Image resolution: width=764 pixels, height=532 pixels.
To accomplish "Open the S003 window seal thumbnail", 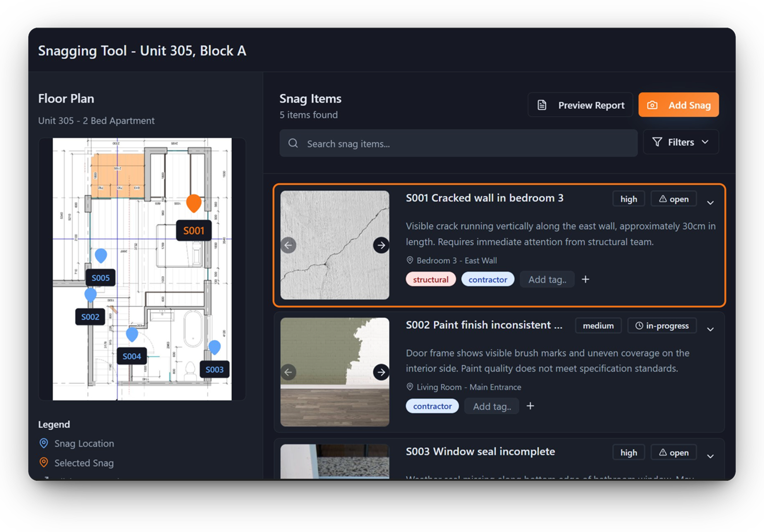I will (335, 461).
